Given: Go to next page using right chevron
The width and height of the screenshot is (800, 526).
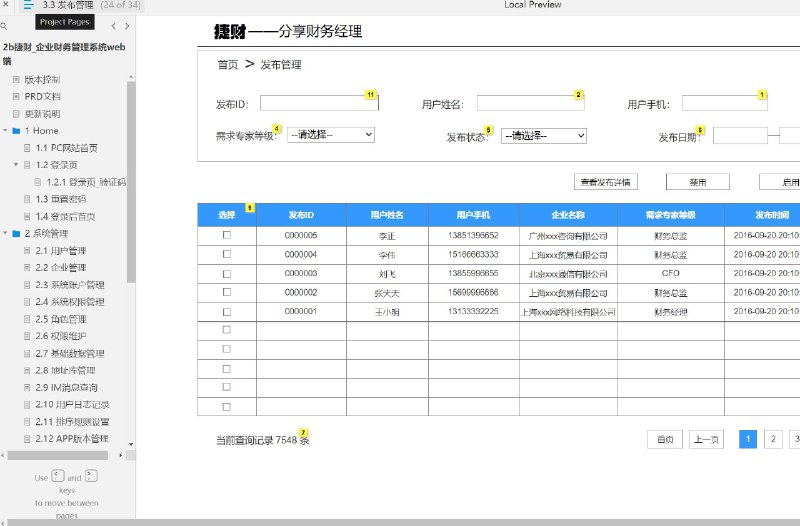Looking at the screenshot, I should pos(127,26).
